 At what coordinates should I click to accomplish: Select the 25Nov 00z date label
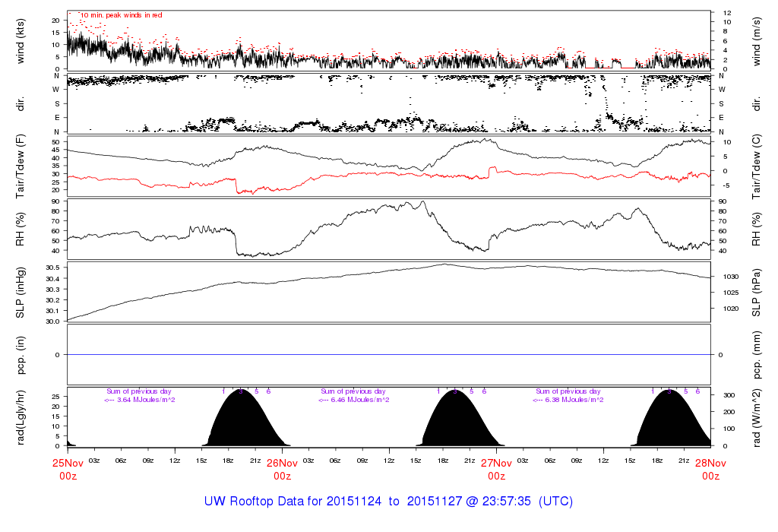coord(68,469)
